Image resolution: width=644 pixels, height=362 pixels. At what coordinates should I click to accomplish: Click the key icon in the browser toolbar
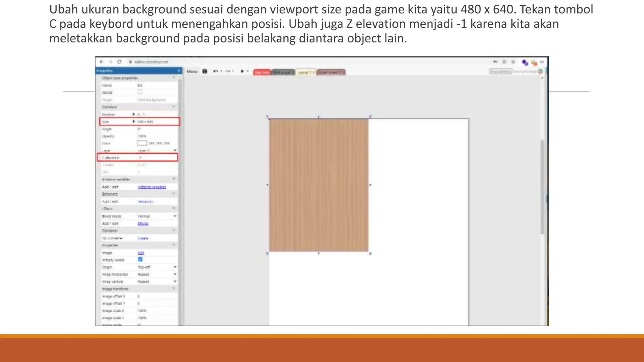(x=495, y=62)
